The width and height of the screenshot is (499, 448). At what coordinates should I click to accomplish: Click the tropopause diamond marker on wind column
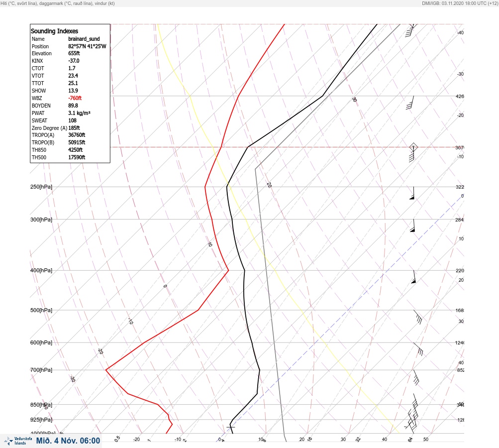[x=413, y=147]
